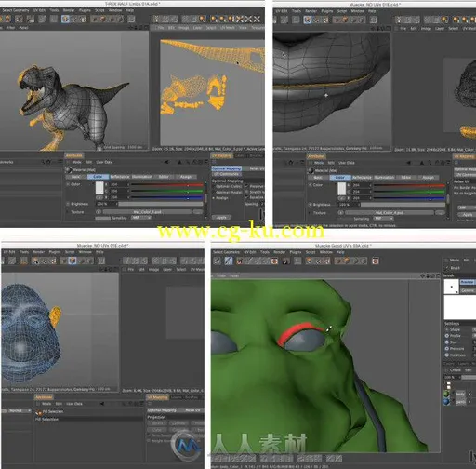The width and height of the screenshot is (476, 469).
Task: Open the Normal dropdown in bottom-left window
Action: click(x=20, y=410)
